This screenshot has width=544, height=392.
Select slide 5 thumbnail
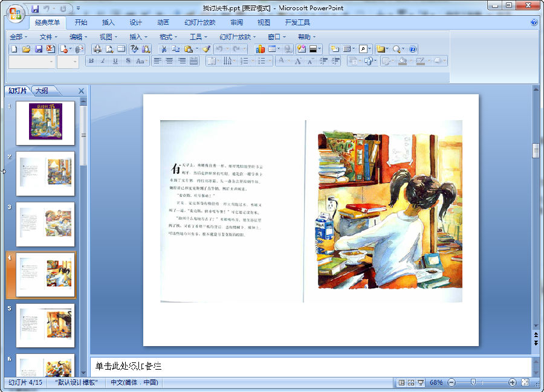45,326
